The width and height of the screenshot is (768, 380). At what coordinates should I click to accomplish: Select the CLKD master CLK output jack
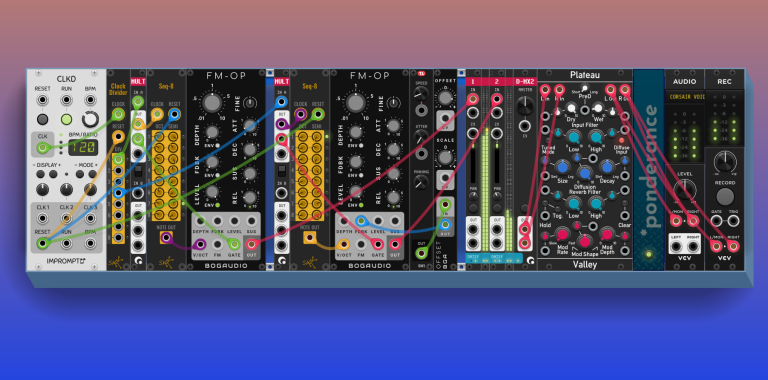click(x=43, y=147)
